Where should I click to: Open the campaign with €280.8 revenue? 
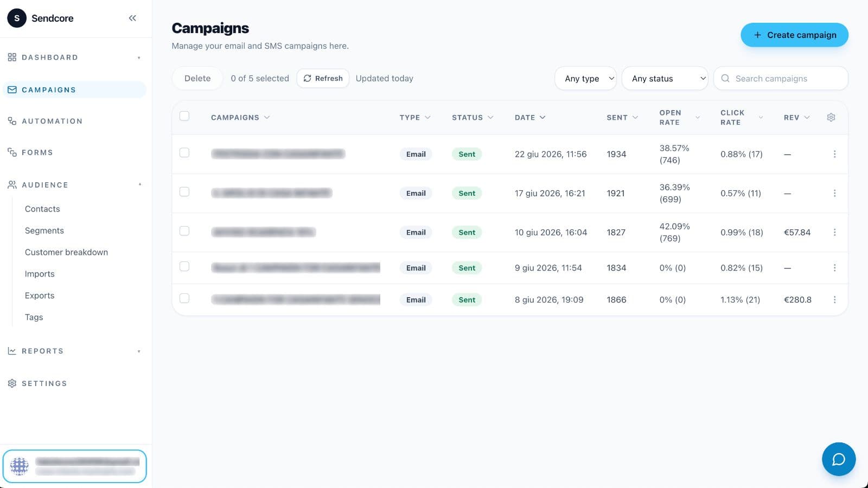click(x=296, y=299)
